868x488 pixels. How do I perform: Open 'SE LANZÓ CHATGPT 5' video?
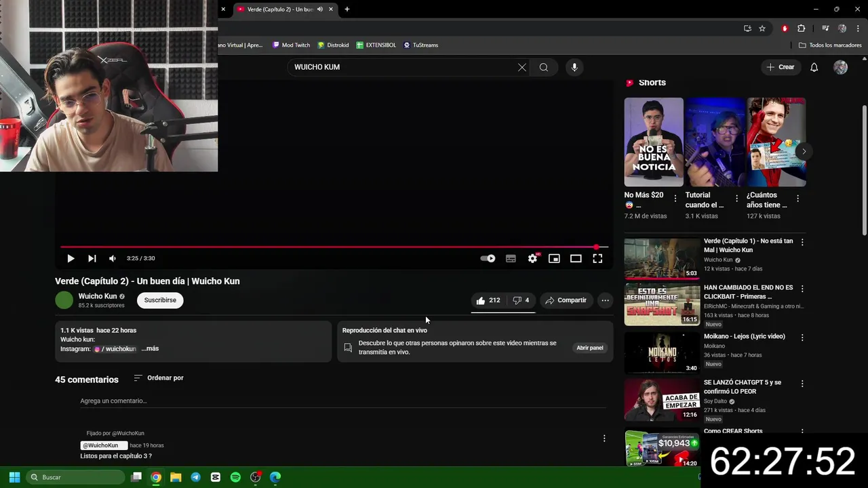point(662,399)
